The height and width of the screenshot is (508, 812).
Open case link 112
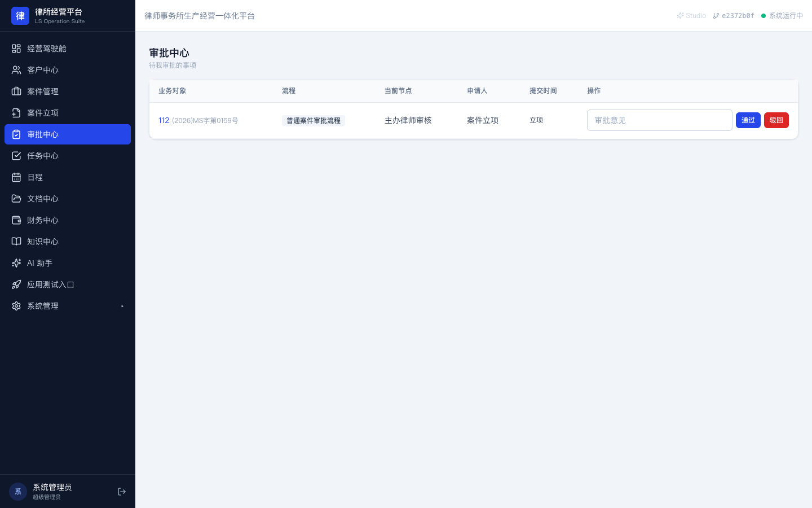(x=164, y=120)
